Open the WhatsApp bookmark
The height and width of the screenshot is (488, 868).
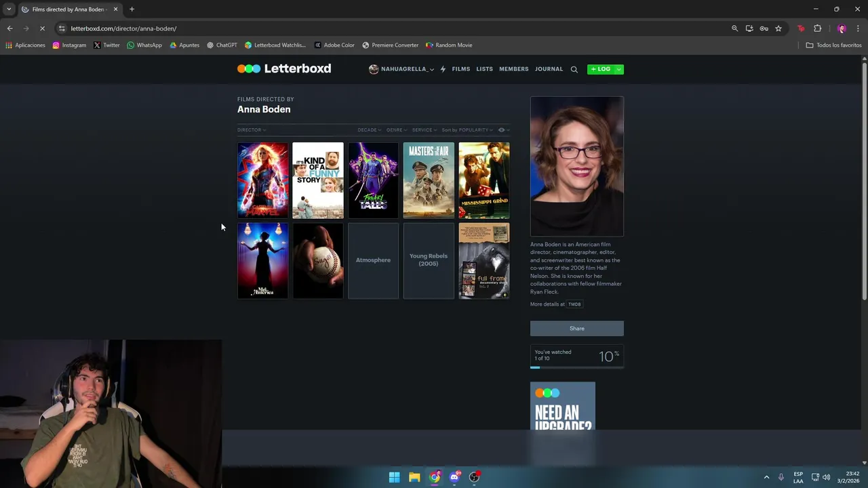tap(144, 45)
